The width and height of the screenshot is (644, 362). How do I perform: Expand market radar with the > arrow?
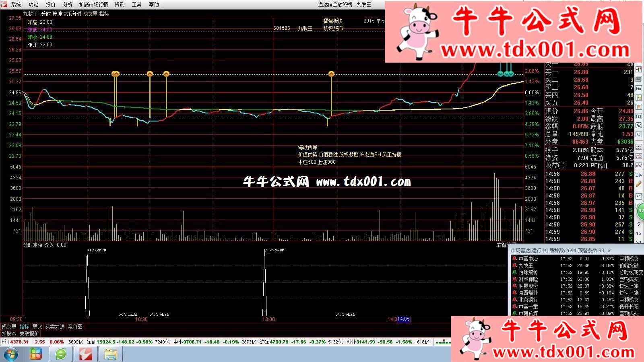click(x=609, y=251)
